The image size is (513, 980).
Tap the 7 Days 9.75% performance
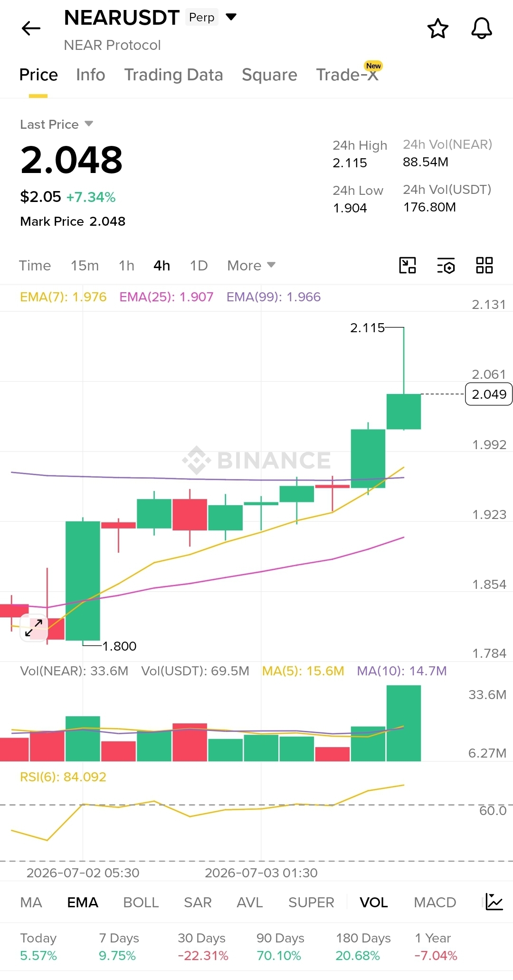119,947
